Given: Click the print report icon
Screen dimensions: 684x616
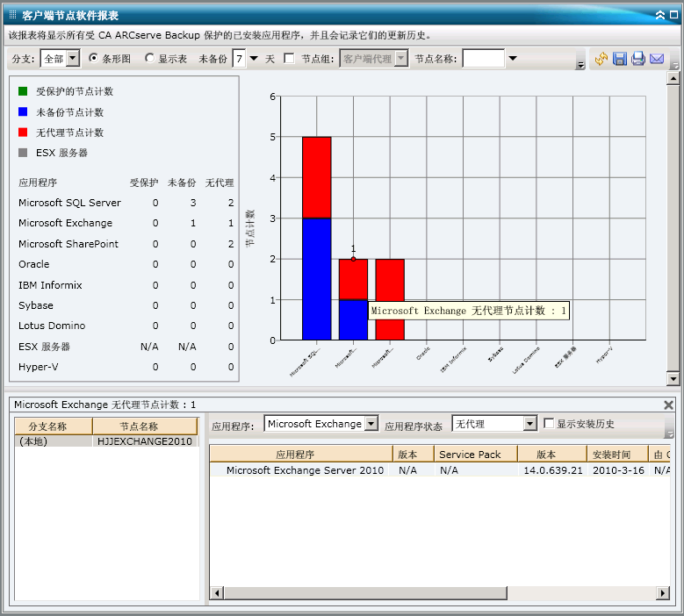Looking at the screenshot, I should pyautogui.click(x=637, y=59).
